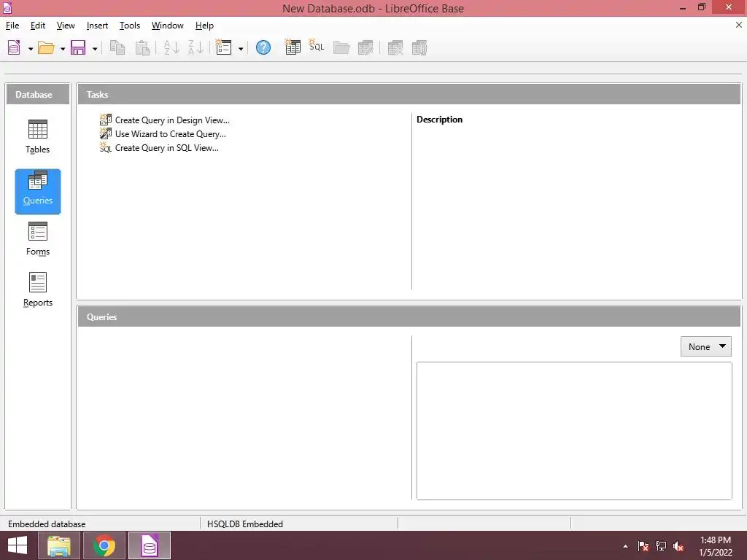Click inside the empty preview box
The height and width of the screenshot is (560, 747).
coord(574,431)
